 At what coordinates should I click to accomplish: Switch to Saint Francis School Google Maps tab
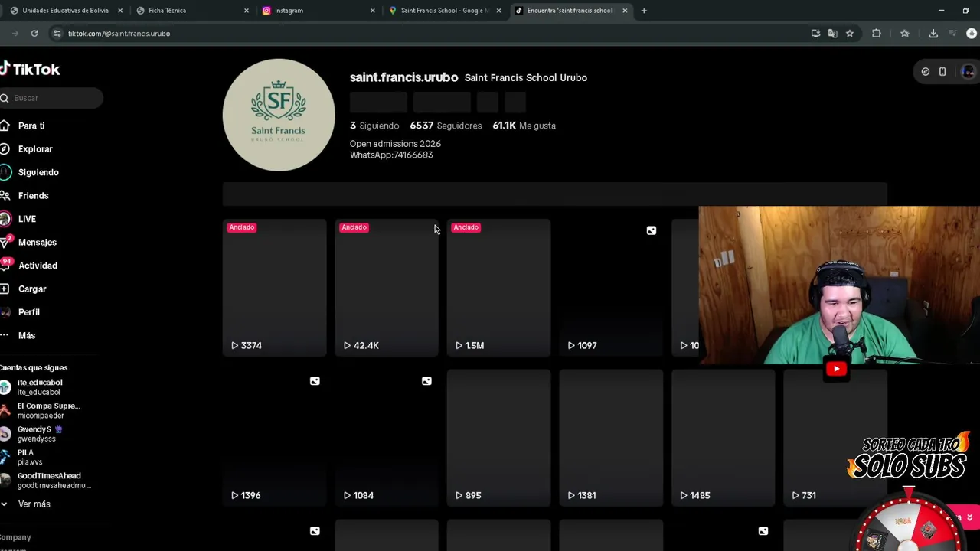(444, 11)
